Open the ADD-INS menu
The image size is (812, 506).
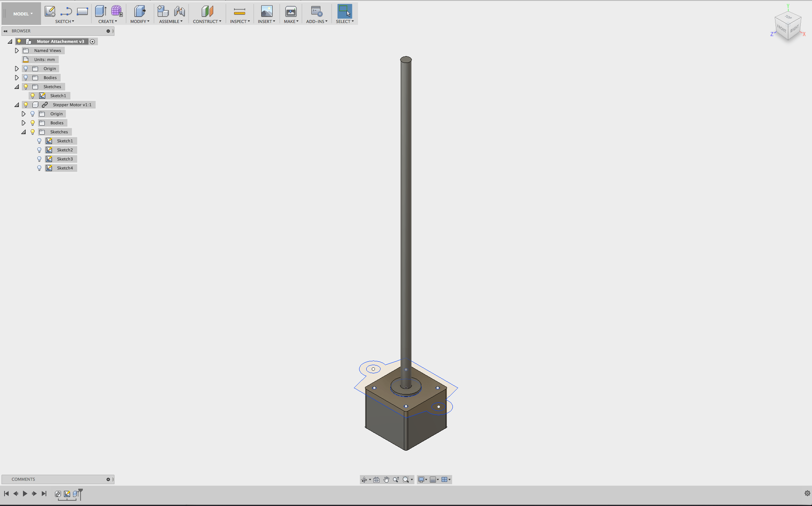pos(317,21)
